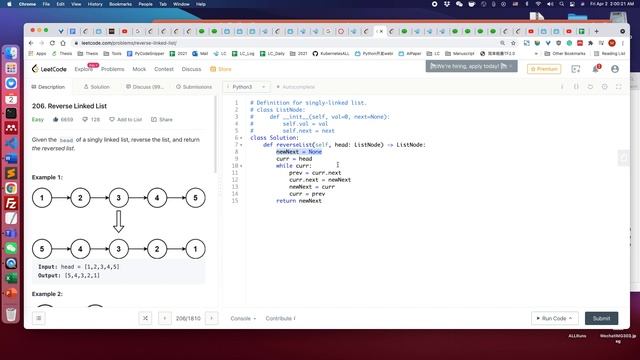
Task: Open the Explore nav item
Action: [x=84, y=69]
